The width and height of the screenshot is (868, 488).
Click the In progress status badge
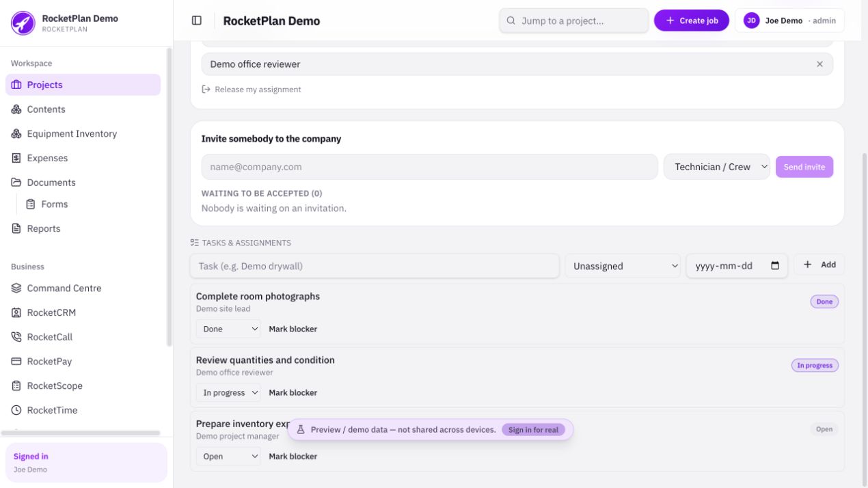click(815, 366)
